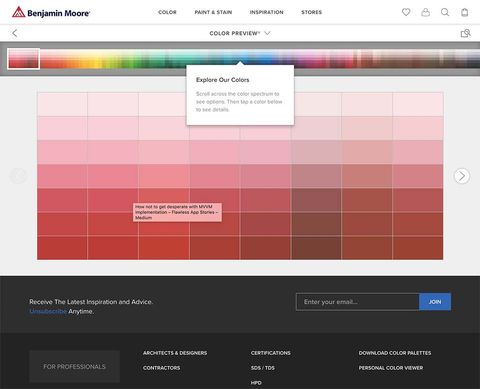Show previous color page arrow
Viewport: 480px width, 389px height.
coord(18,176)
